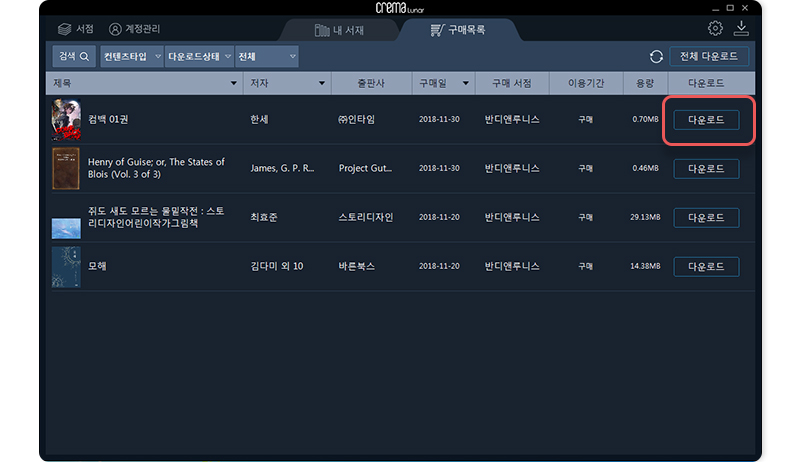This screenshot has width=801, height=462.
Task: Sort by the 저자 column header
Action: coord(287,83)
